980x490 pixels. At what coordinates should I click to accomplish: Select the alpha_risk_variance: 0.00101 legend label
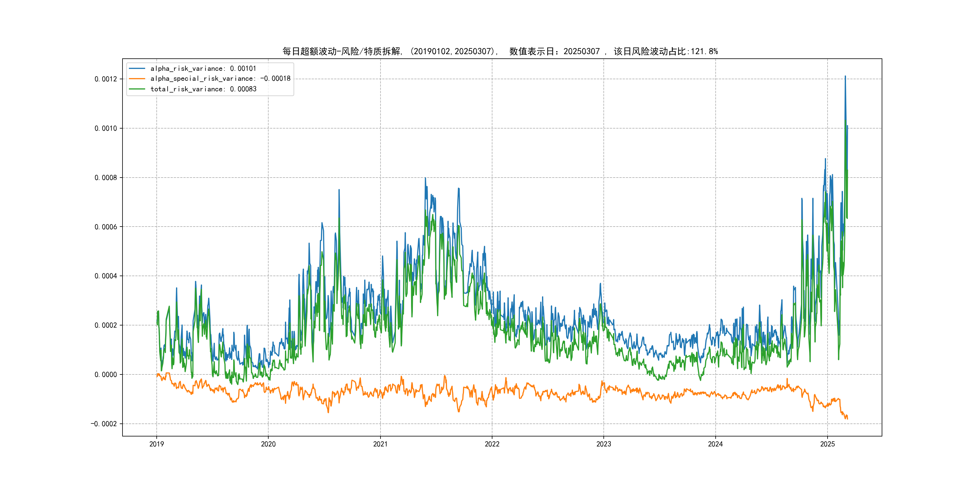click(x=203, y=68)
